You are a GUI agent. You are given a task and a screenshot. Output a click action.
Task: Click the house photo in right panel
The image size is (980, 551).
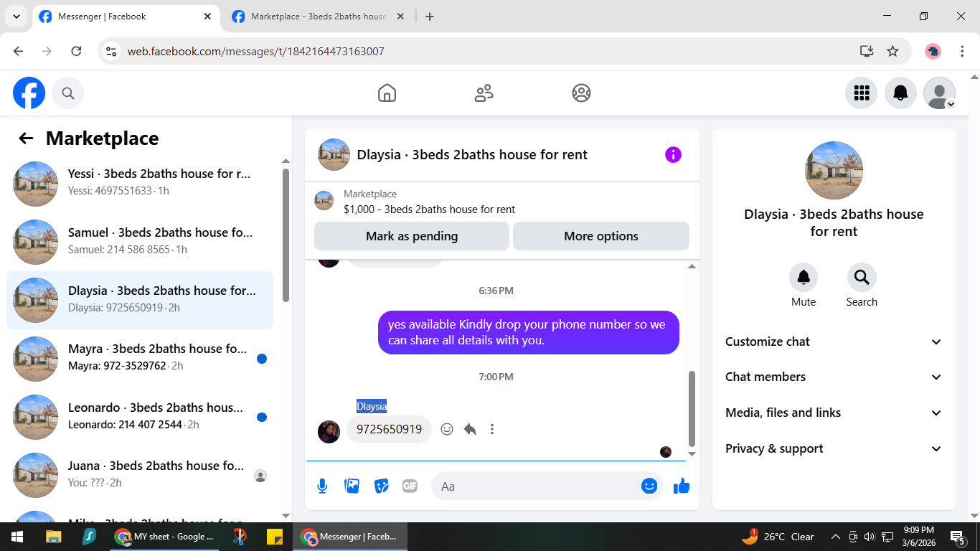[x=834, y=170]
